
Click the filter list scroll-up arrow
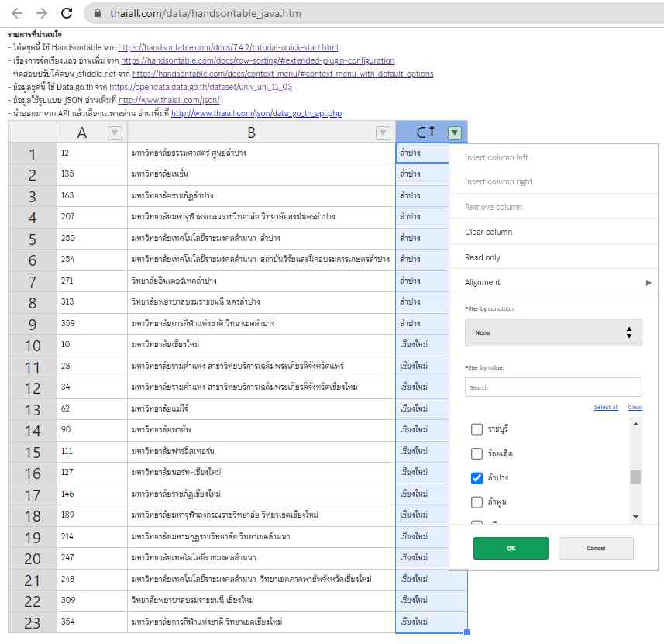tap(635, 423)
